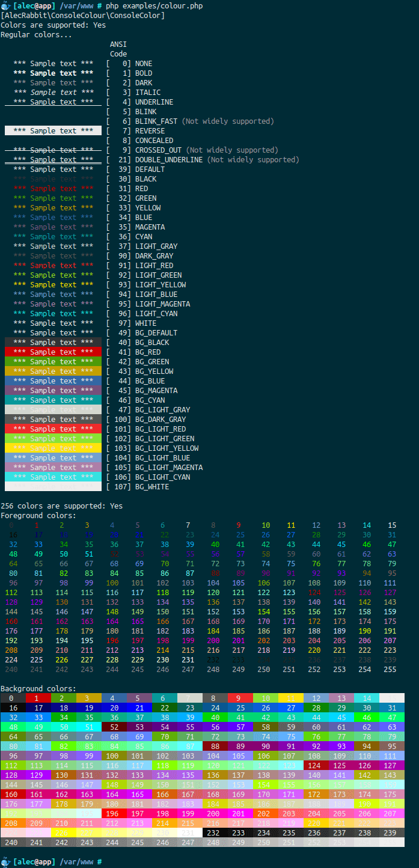Click the whale icon at the bottom prompt

pos(5,861)
